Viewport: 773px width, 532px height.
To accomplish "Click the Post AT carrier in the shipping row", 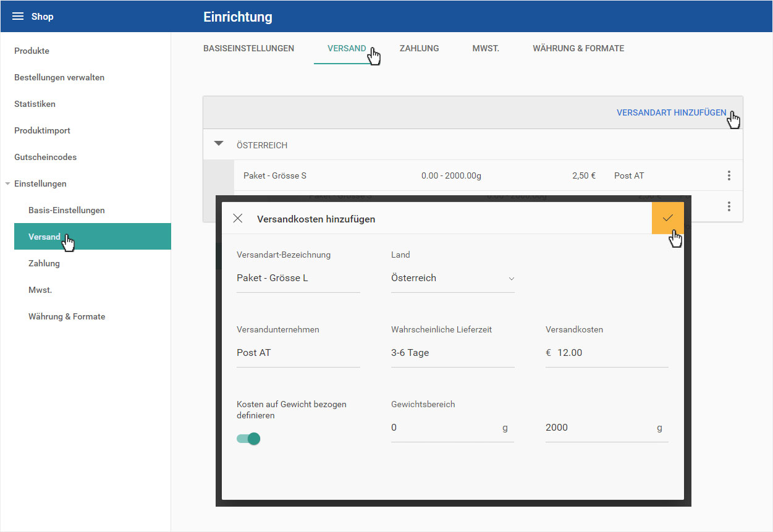I will (629, 175).
